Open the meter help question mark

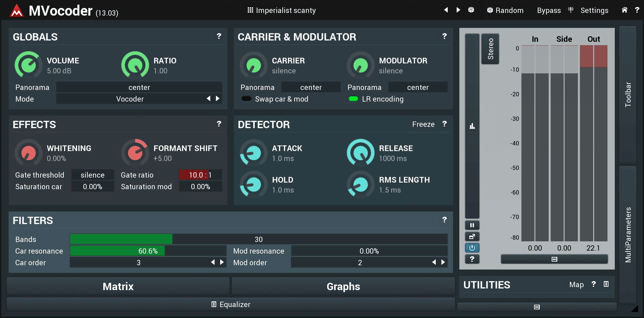click(472, 259)
